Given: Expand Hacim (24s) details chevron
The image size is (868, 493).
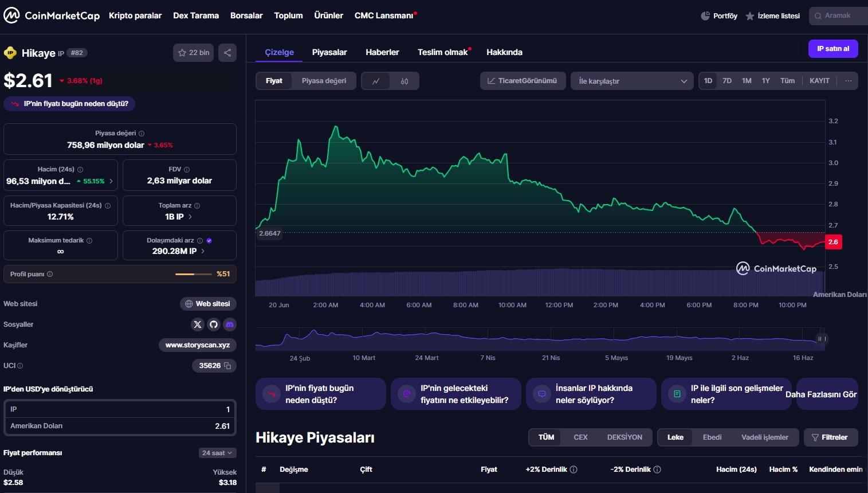Looking at the screenshot, I should pyautogui.click(x=111, y=181).
